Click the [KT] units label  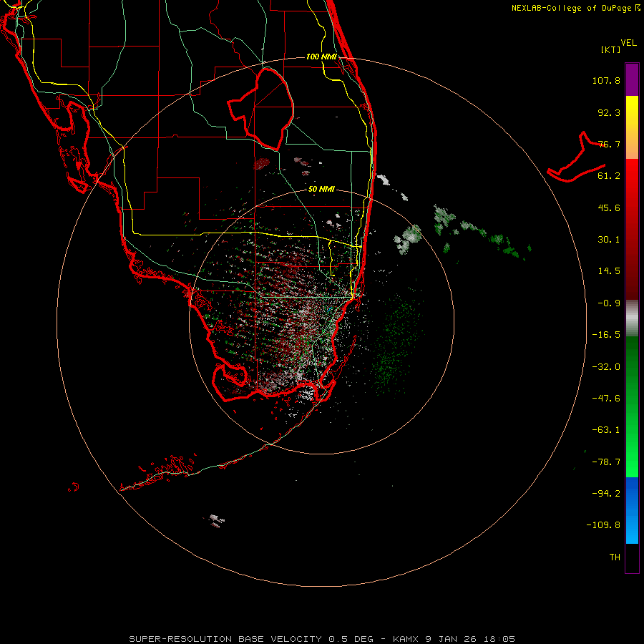point(611,49)
